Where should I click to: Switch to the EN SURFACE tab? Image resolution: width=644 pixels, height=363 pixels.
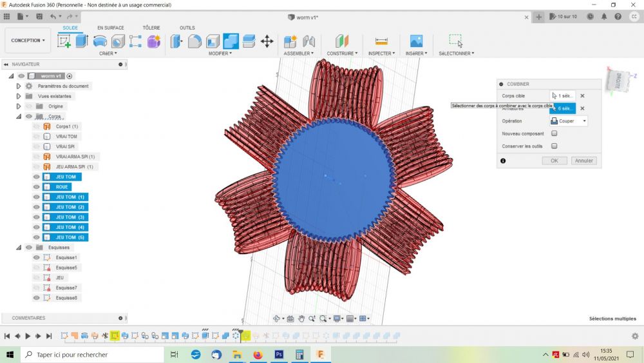point(110,28)
